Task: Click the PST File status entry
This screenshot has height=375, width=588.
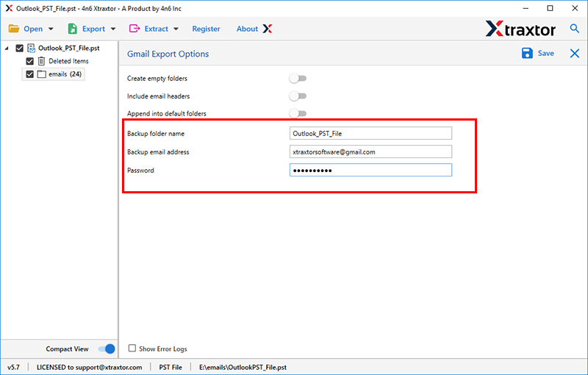Action: tap(171, 367)
